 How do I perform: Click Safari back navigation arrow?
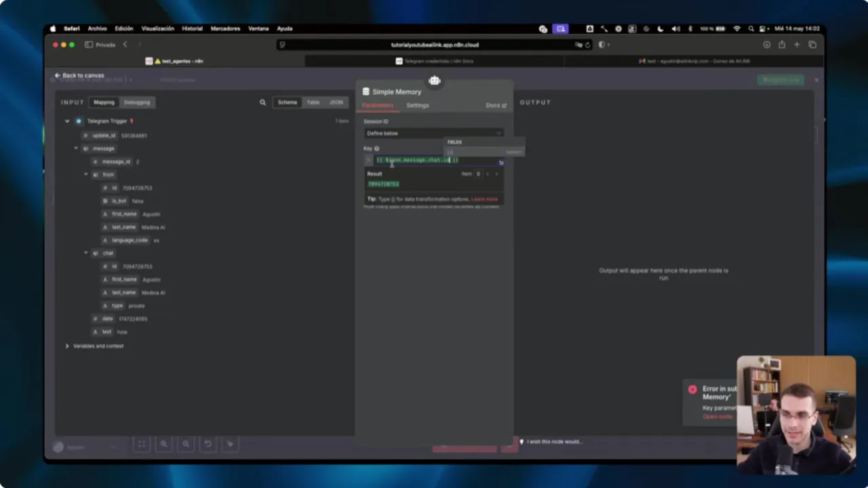[x=125, y=45]
